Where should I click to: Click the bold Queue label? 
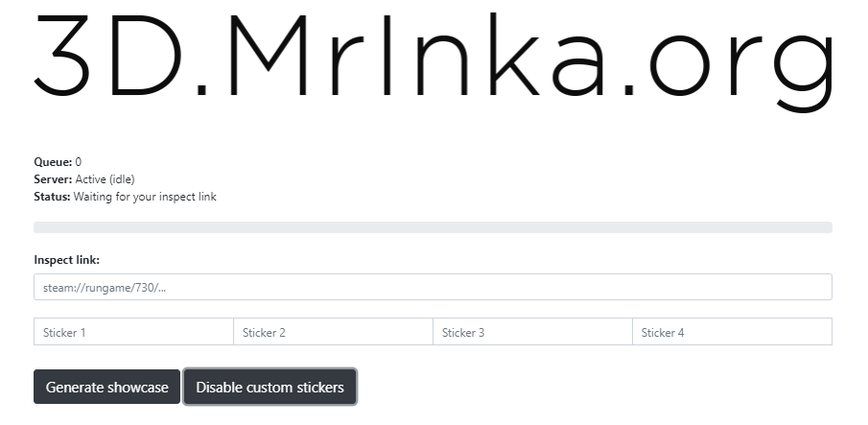[53, 162]
